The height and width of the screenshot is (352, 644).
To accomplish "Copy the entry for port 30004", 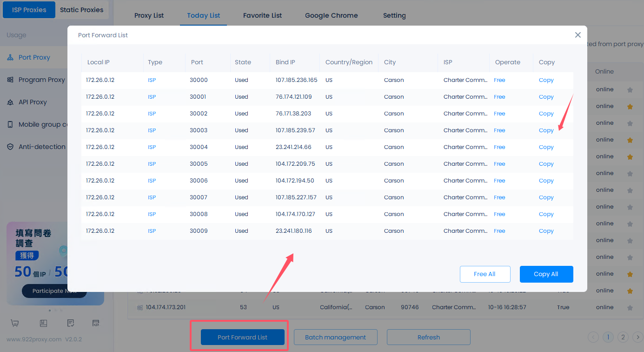I will coord(546,147).
